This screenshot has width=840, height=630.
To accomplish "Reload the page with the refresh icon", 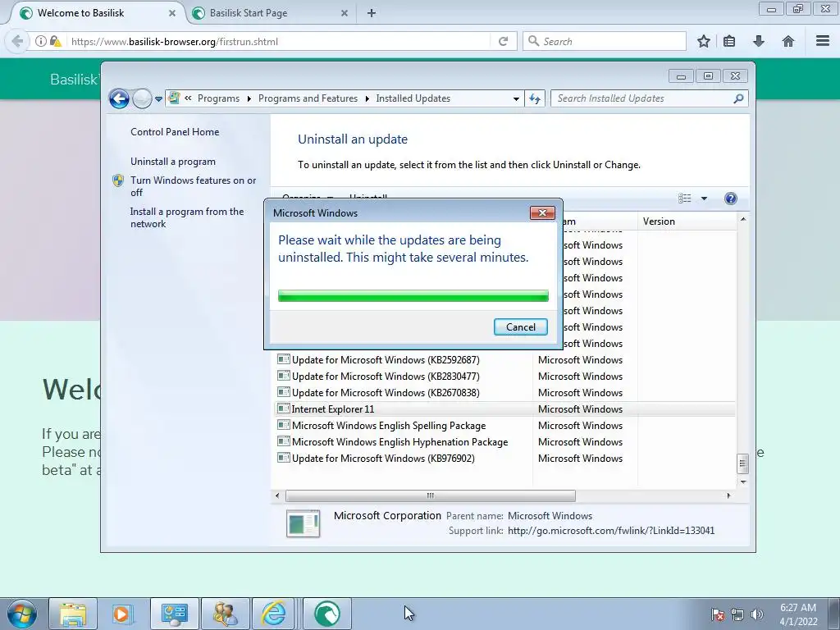I will coord(503,41).
